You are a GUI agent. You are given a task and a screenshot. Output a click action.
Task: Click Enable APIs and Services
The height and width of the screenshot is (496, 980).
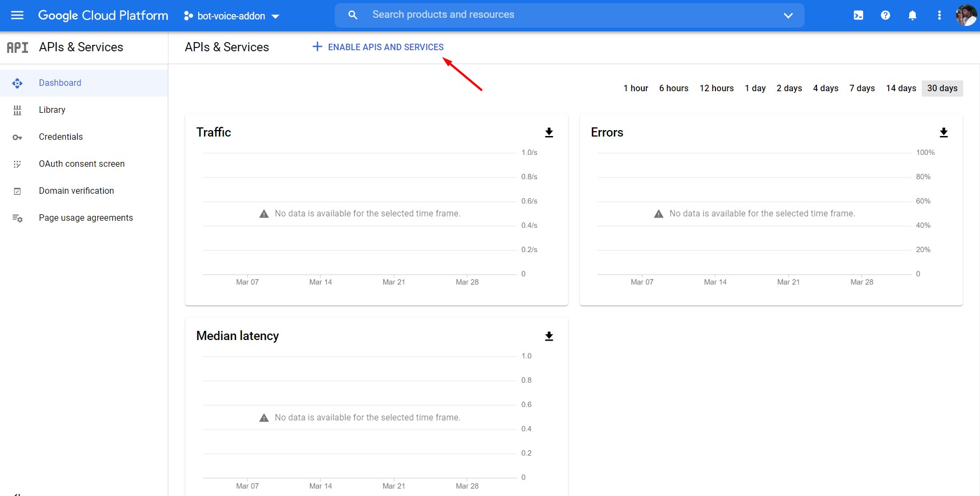click(x=378, y=47)
